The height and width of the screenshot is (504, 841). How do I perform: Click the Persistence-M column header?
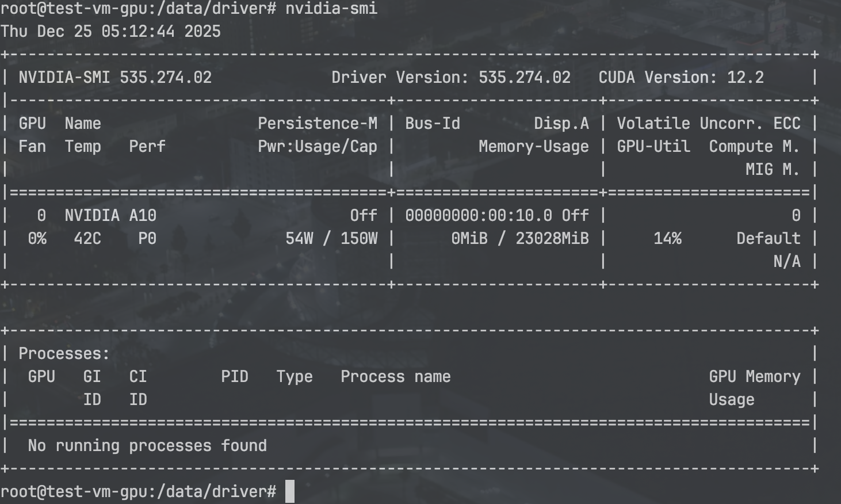coord(318,124)
